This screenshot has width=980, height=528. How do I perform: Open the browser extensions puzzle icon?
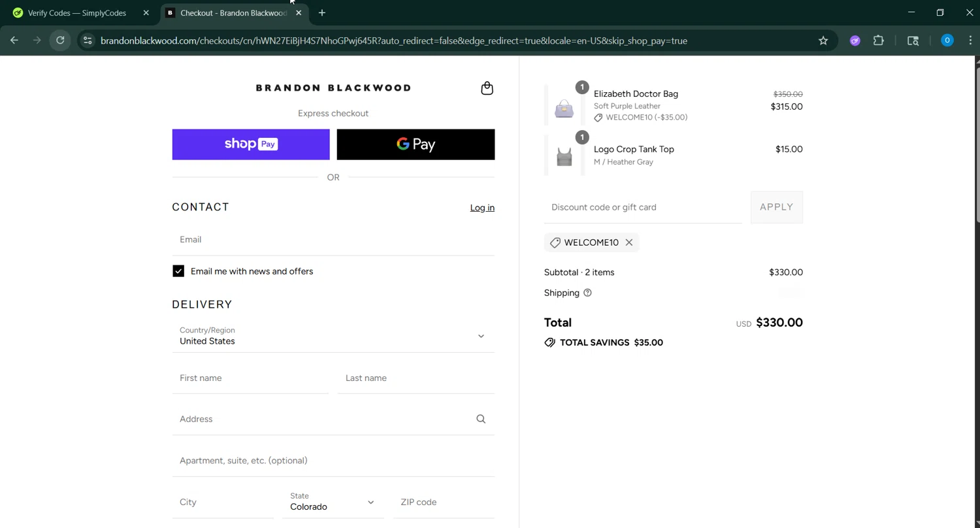point(879,41)
